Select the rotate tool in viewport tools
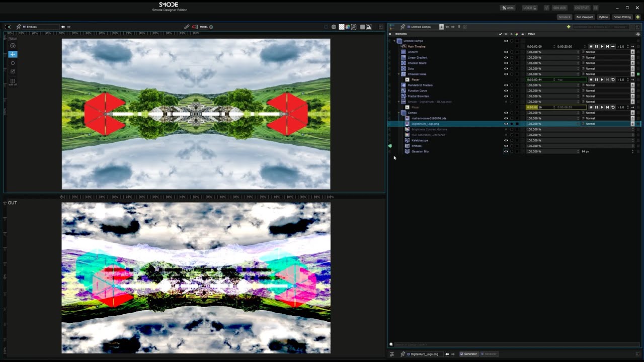 (x=13, y=63)
